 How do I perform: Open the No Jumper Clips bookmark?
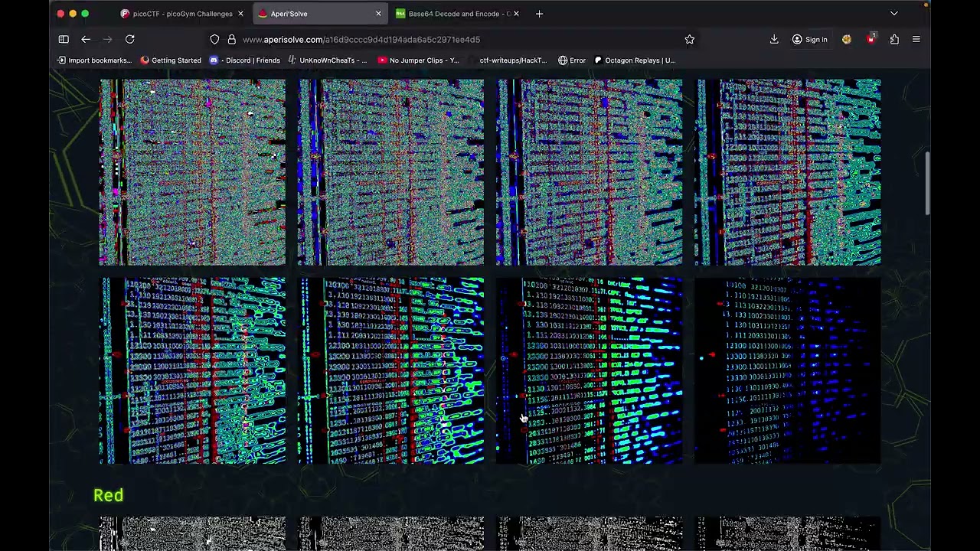point(419,60)
